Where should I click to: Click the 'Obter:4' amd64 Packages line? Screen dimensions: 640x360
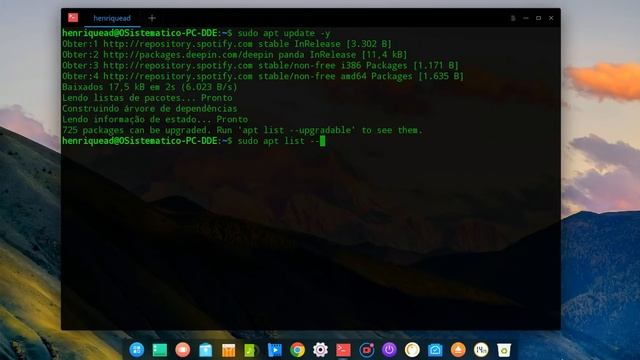pos(263,76)
